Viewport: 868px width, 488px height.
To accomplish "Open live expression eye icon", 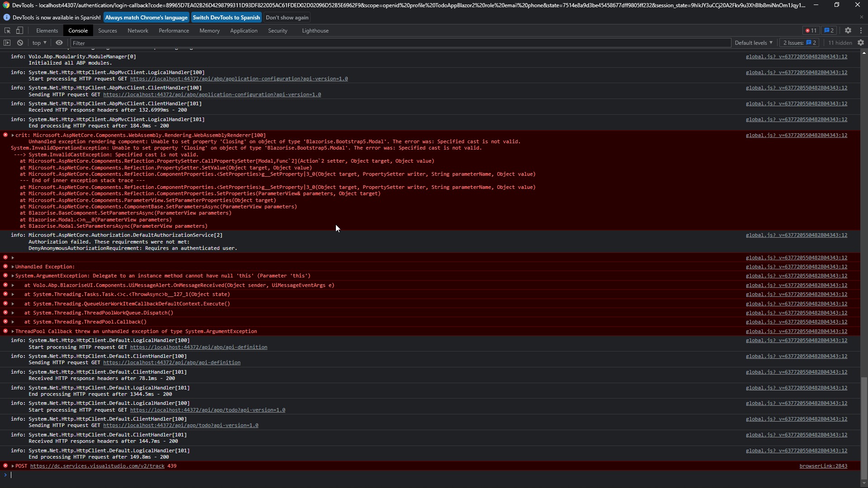I will 59,43.
